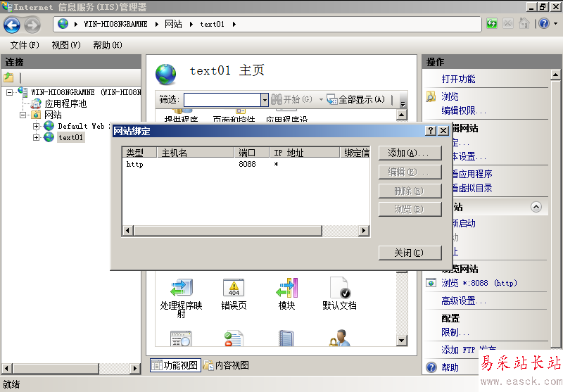The width and height of the screenshot is (563, 392).
Task: Click the help icon next to 帮助 in Actions
Action: [431, 367]
